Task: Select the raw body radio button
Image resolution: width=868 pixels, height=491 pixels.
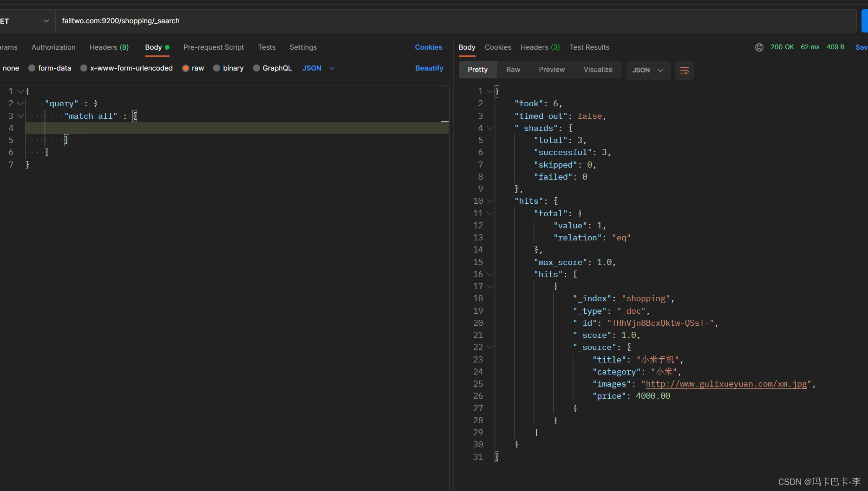Action: pyautogui.click(x=186, y=68)
